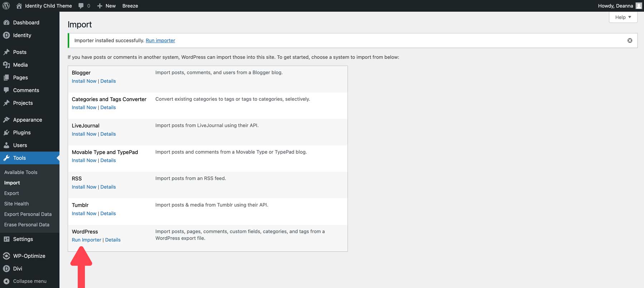Open WP-Optimize menu label
This screenshot has width=644, height=288.
29,256
